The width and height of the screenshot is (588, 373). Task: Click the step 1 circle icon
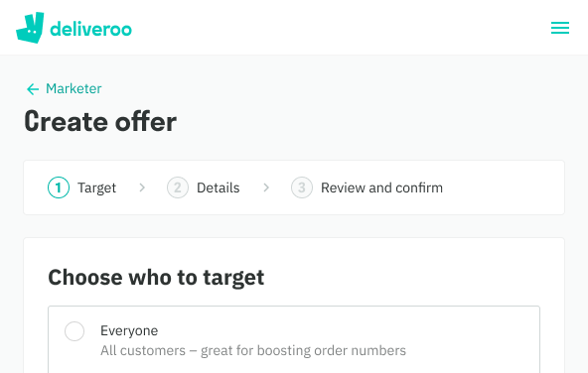pyautogui.click(x=59, y=187)
